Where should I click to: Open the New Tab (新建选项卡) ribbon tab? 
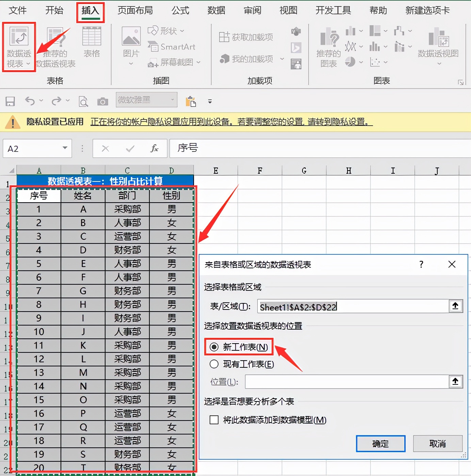[x=427, y=11]
